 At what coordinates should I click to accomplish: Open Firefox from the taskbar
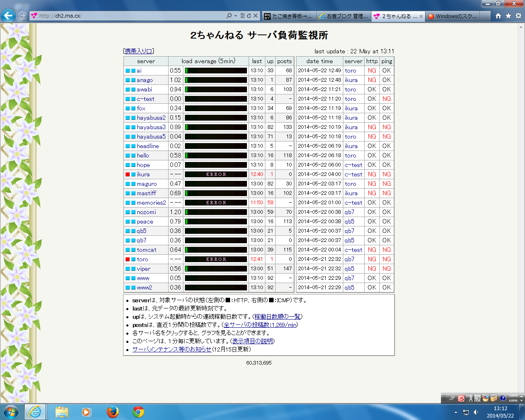point(112,412)
